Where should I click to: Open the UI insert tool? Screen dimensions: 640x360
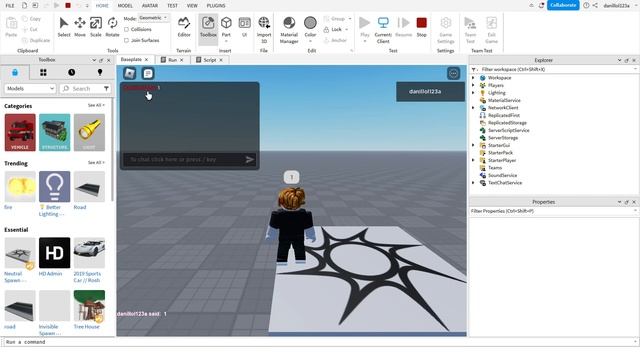(x=244, y=27)
